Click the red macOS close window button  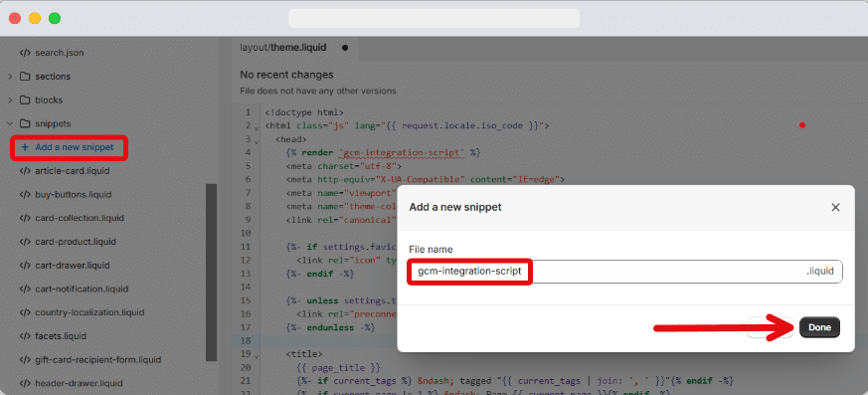point(15,18)
